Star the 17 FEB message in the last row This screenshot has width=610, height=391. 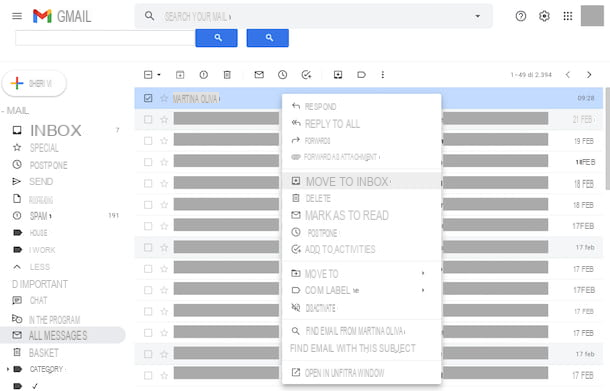click(x=164, y=375)
